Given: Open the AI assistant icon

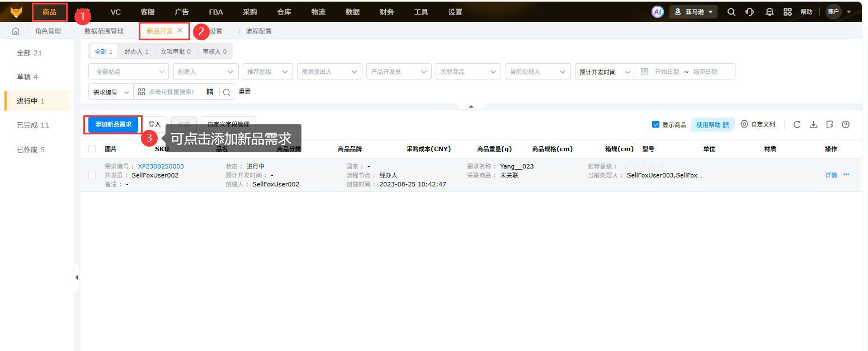Looking at the screenshot, I should pyautogui.click(x=657, y=12).
